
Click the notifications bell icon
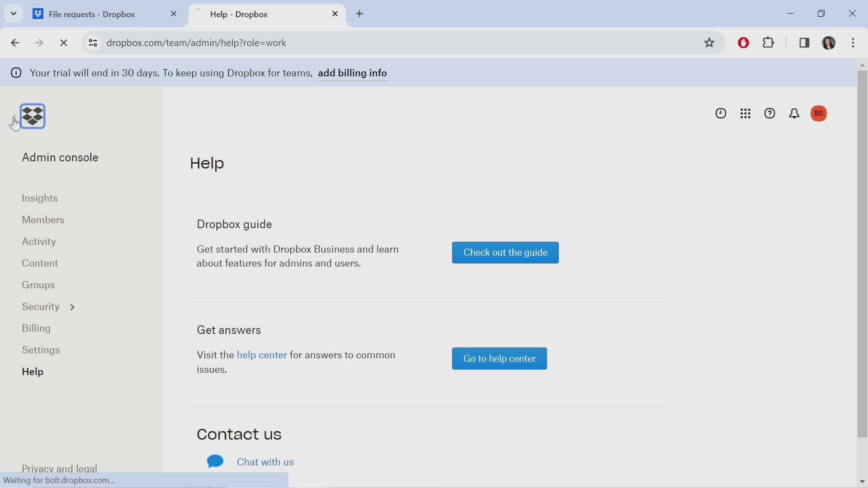click(x=793, y=113)
